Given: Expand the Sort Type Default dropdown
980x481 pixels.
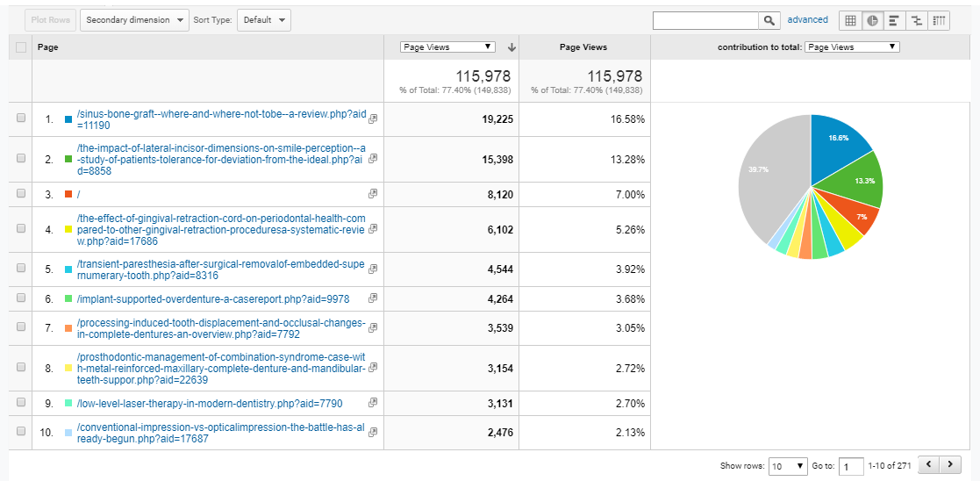Looking at the screenshot, I should click(264, 20).
